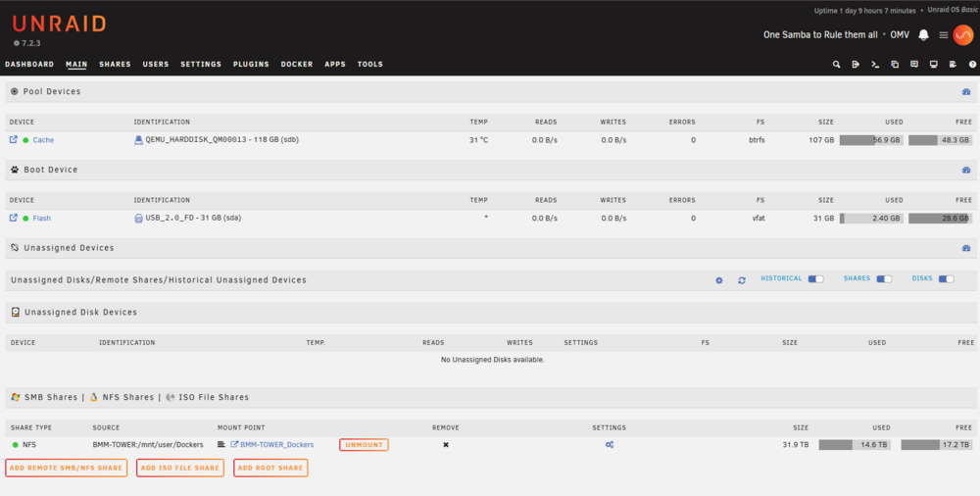
Task: Toggle the Historical switch
Action: click(x=815, y=279)
